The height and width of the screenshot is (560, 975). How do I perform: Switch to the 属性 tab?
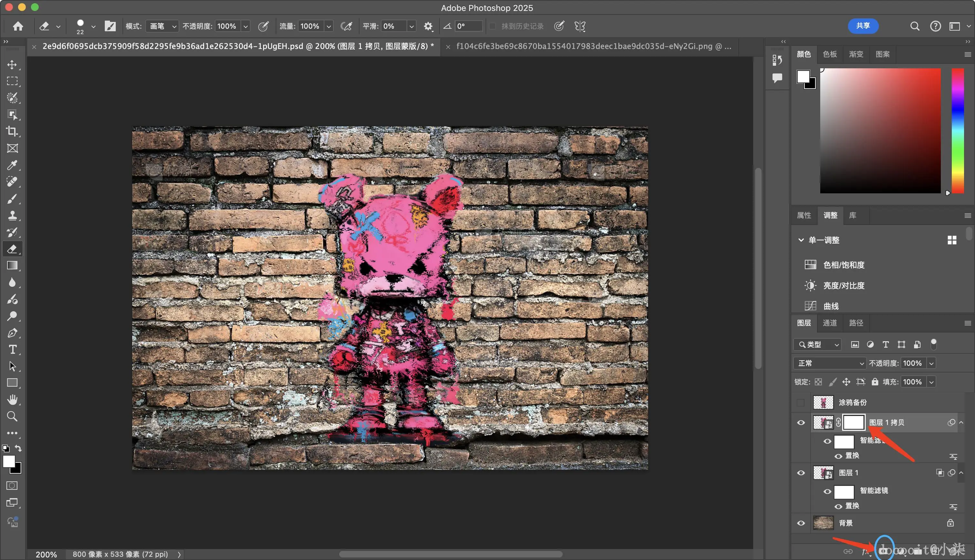804,215
